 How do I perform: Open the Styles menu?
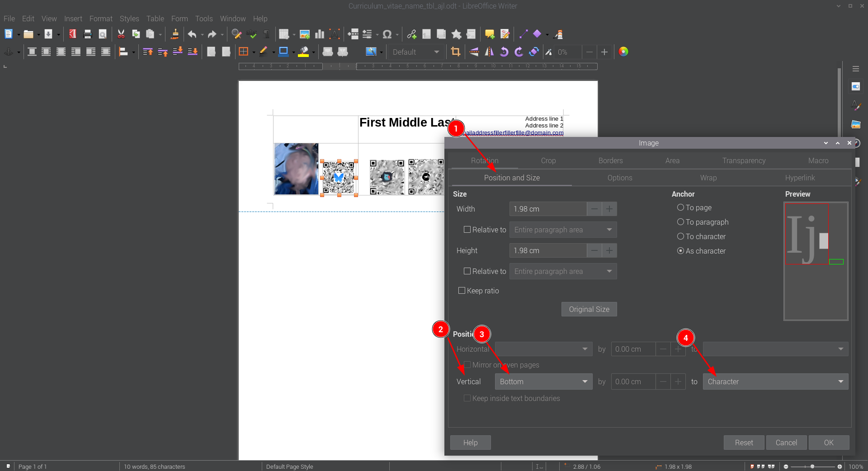point(129,19)
